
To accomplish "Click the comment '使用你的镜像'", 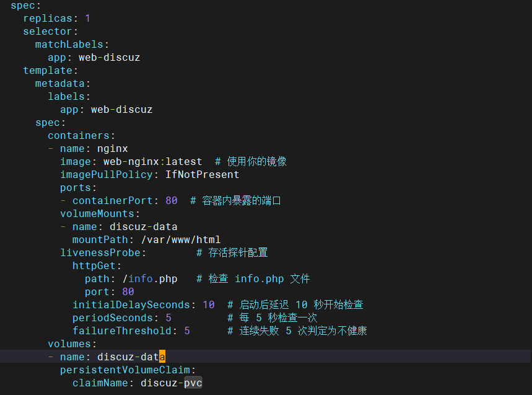I will (x=257, y=162).
